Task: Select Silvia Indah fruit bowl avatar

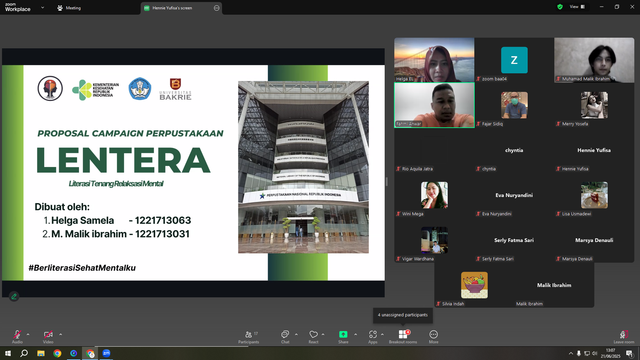Action: coord(474,285)
